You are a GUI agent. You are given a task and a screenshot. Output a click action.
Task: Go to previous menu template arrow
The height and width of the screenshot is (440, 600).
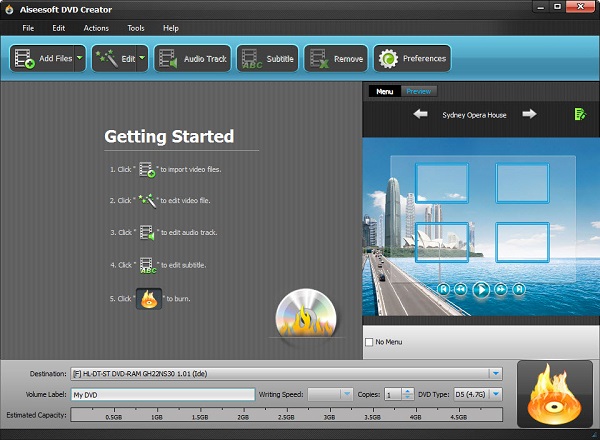(x=422, y=115)
